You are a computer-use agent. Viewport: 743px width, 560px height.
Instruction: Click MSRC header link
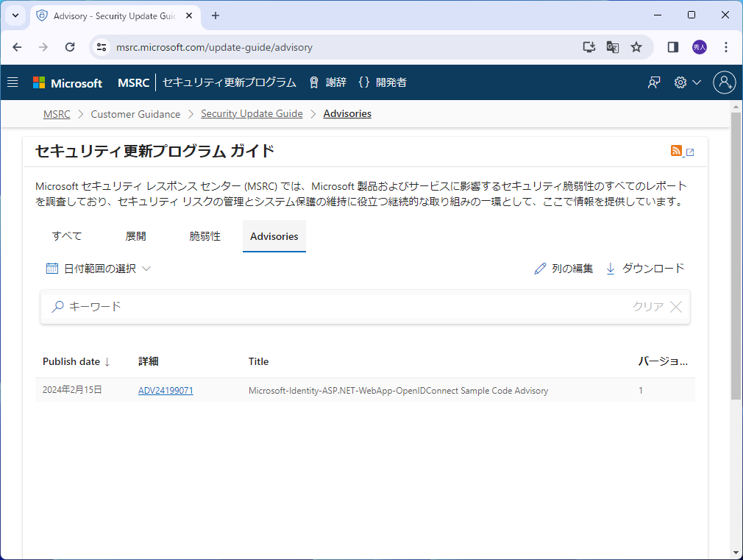click(134, 83)
